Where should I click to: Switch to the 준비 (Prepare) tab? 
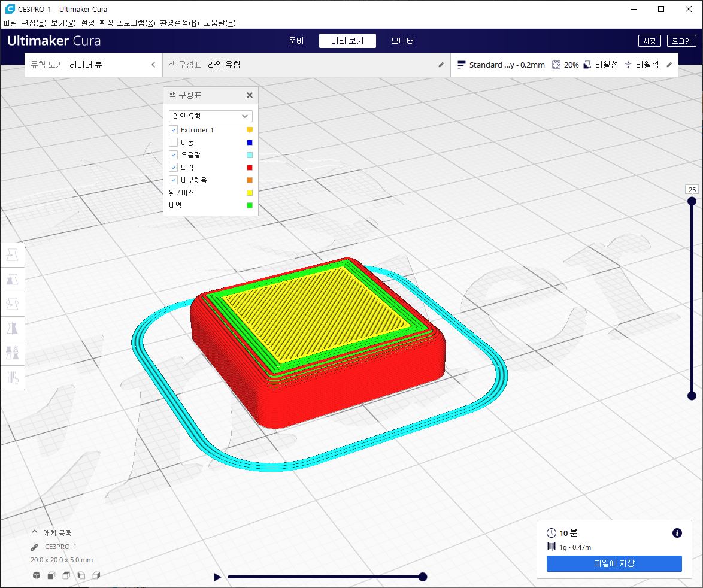click(296, 41)
